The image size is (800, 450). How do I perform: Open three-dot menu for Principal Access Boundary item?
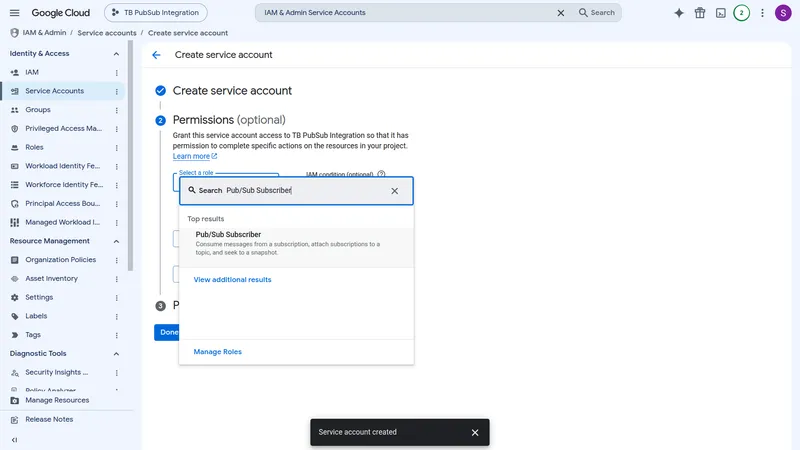click(x=116, y=204)
